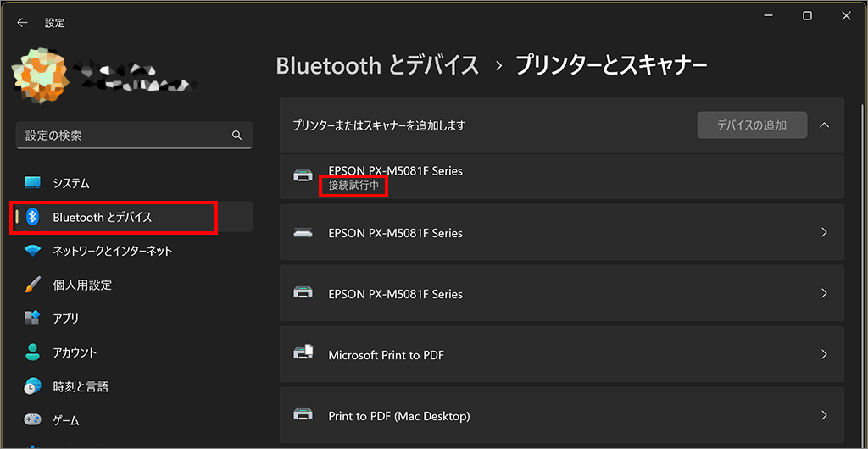Click the flat scanner icon for EPSON PX-M5081F
The width and height of the screenshot is (868, 449).
[303, 233]
